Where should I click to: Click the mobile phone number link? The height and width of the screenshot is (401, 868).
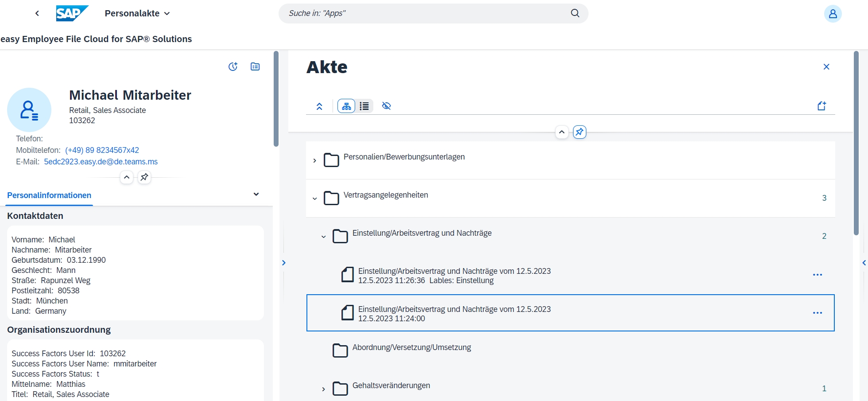102,150
